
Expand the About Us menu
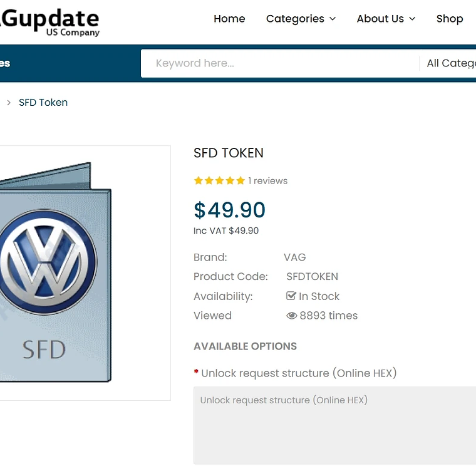coord(386,19)
